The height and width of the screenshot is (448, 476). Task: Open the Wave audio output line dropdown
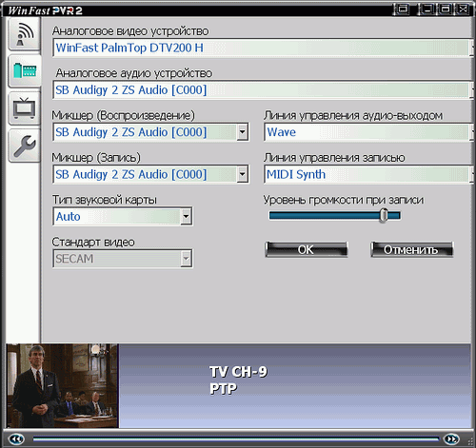(367, 132)
